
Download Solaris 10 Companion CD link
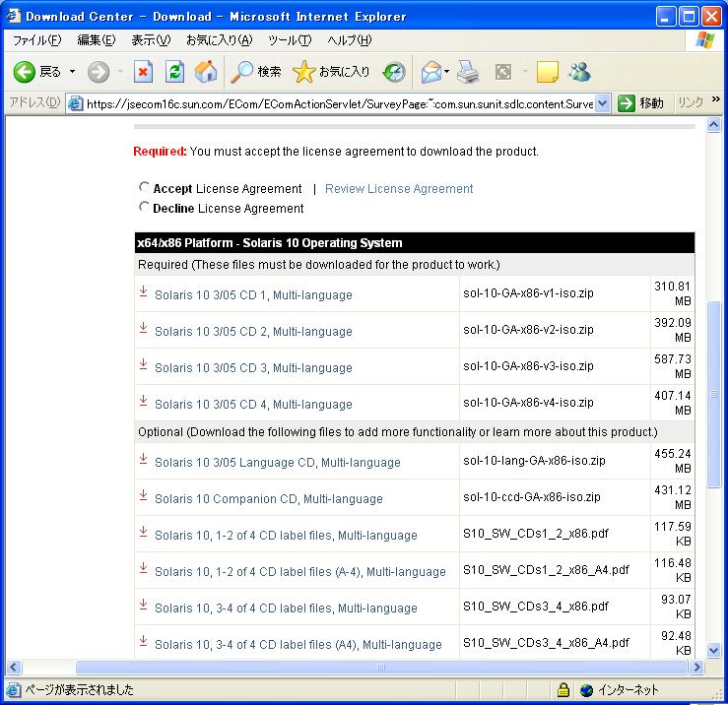tap(268, 499)
